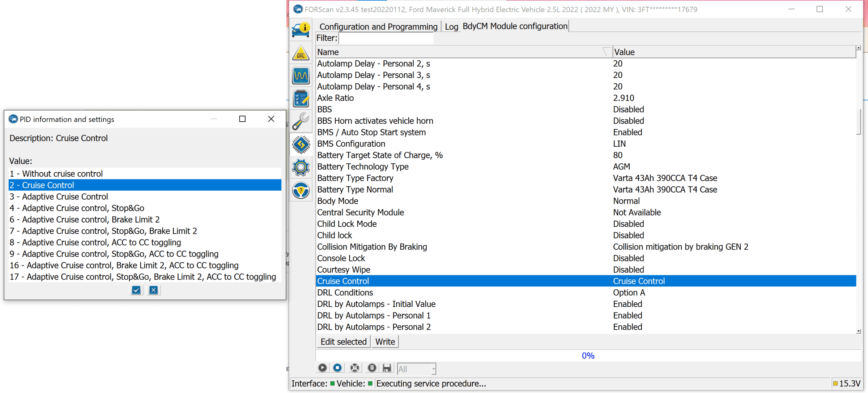This screenshot has height=393, width=868.
Task: Select value 17 Stop&Go, Brake Limit 2, ACC toggling
Action: click(145, 277)
